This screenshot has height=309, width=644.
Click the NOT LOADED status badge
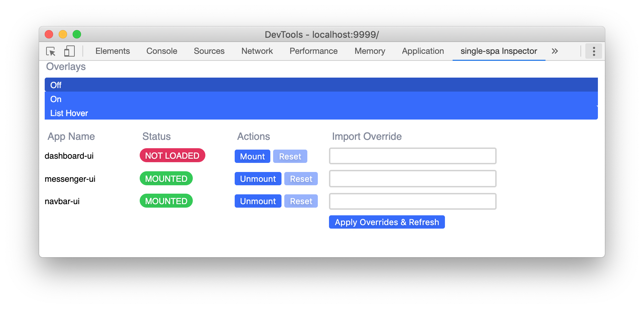[x=173, y=156]
